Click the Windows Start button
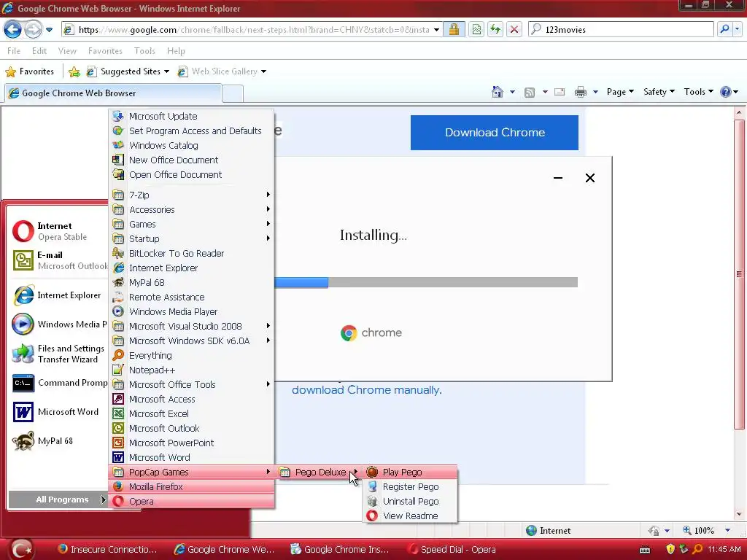The width and height of the screenshot is (747, 560). point(21,549)
